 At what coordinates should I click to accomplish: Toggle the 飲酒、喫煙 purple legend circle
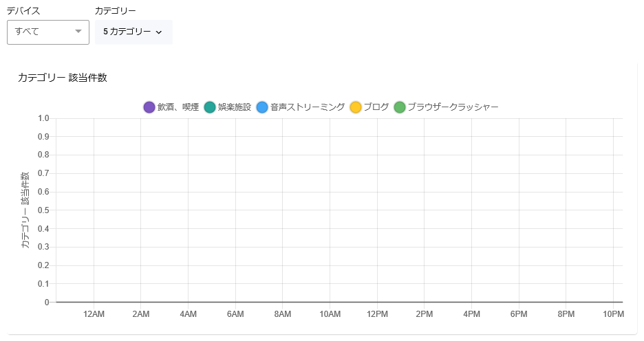(x=149, y=107)
